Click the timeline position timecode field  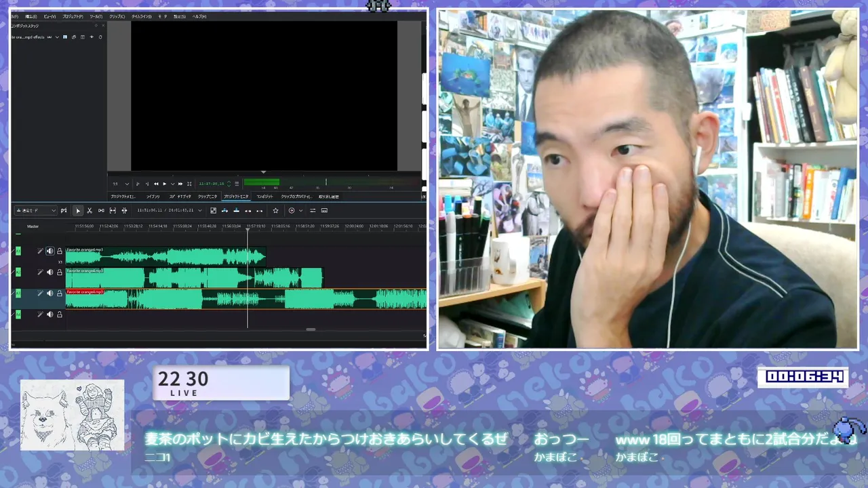165,210
